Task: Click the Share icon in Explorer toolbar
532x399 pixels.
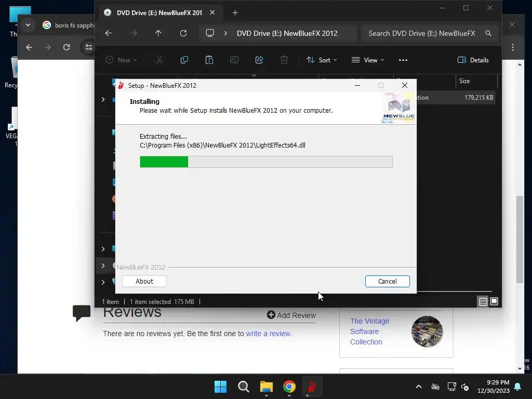Action: [x=259, y=60]
